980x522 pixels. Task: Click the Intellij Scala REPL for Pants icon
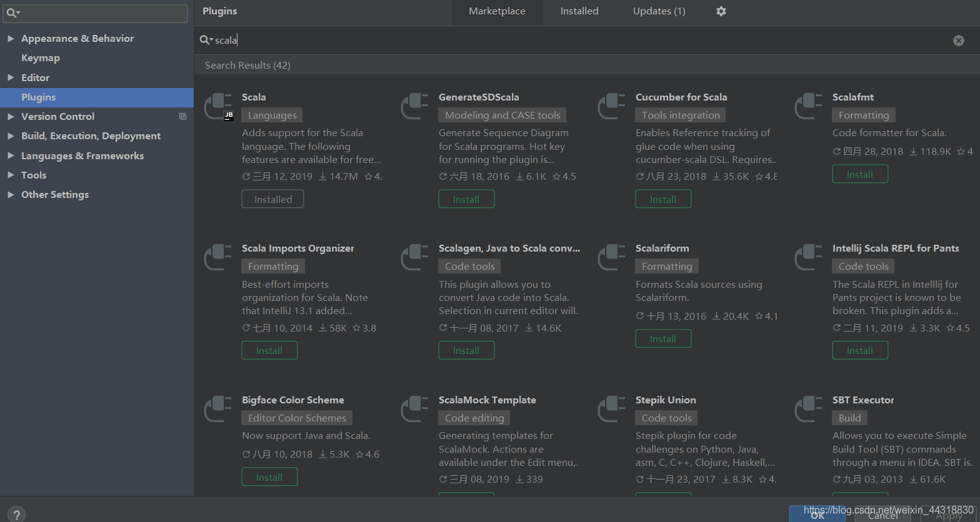[809, 257]
